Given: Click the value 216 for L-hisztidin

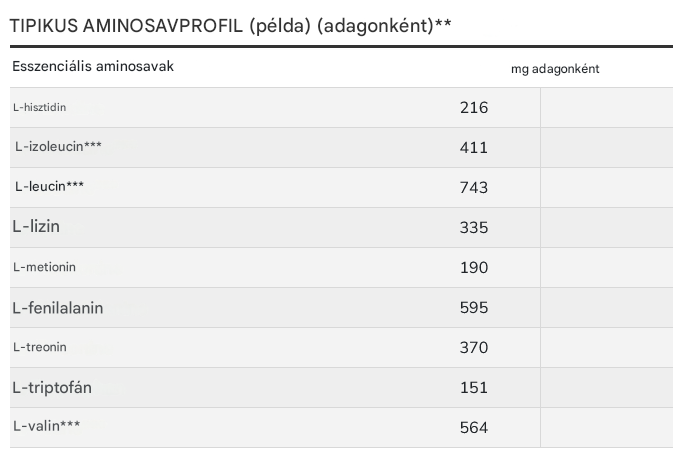Looking at the screenshot, I should coord(473,107).
